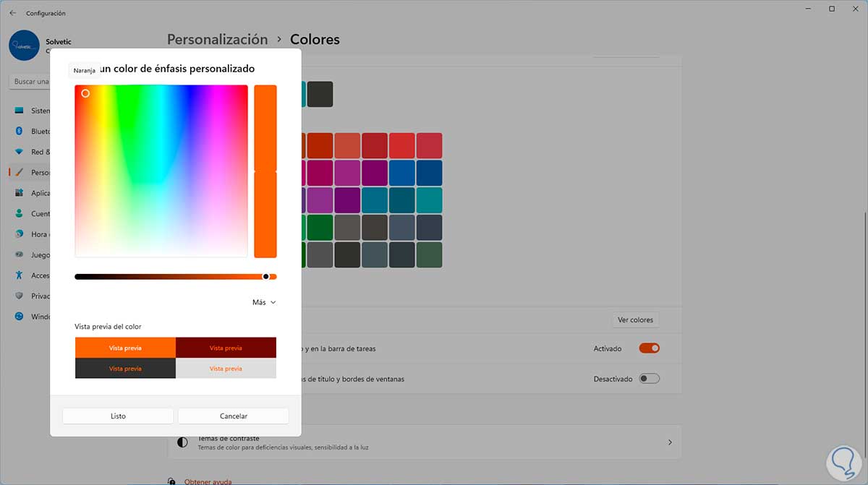868x485 pixels.
Task: Open the Bluetooth icon in the sidebar
Action: (19, 132)
